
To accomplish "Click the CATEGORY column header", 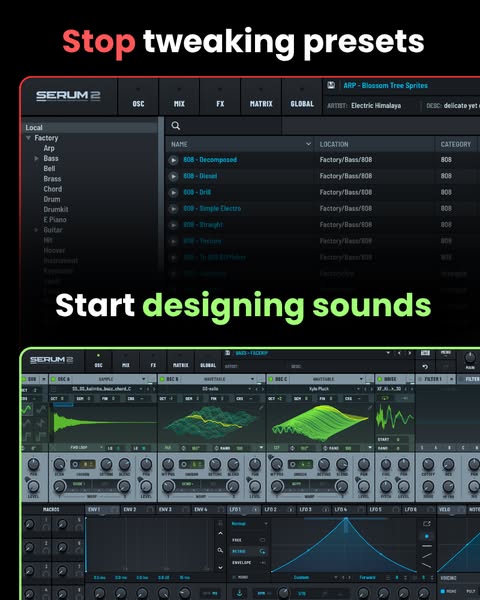I will coord(456,144).
